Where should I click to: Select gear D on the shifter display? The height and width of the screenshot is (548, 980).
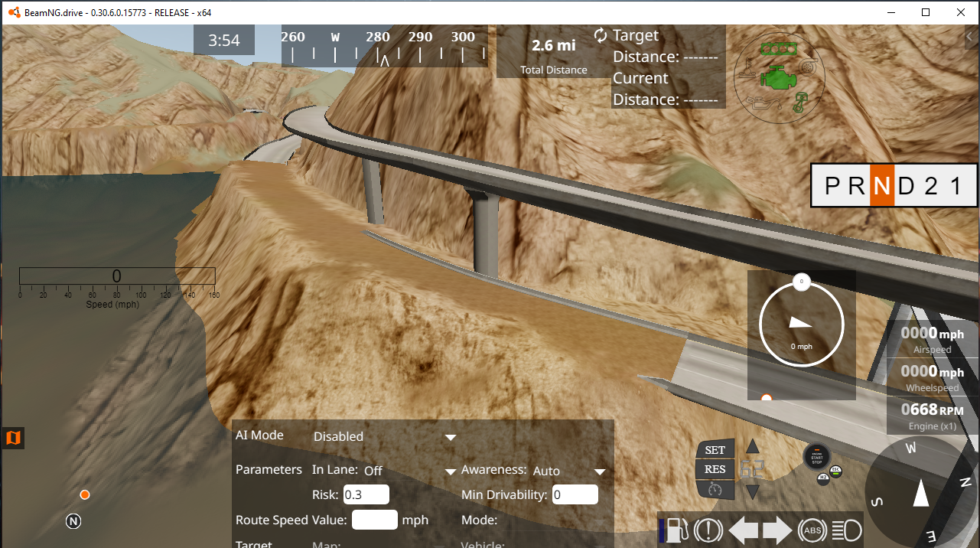(907, 186)
